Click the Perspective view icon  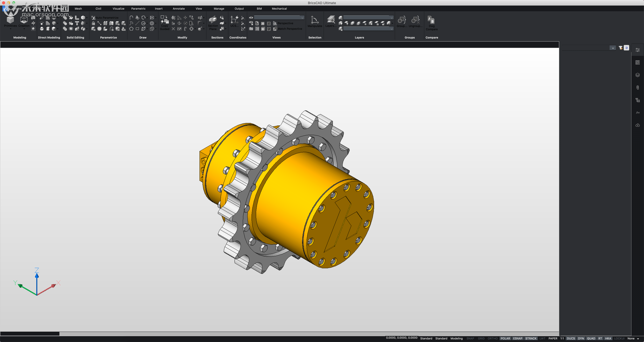point(275,23)
